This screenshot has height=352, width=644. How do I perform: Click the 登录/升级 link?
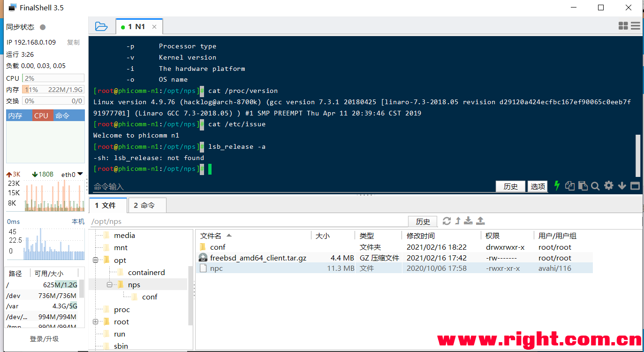coord(44,339)
